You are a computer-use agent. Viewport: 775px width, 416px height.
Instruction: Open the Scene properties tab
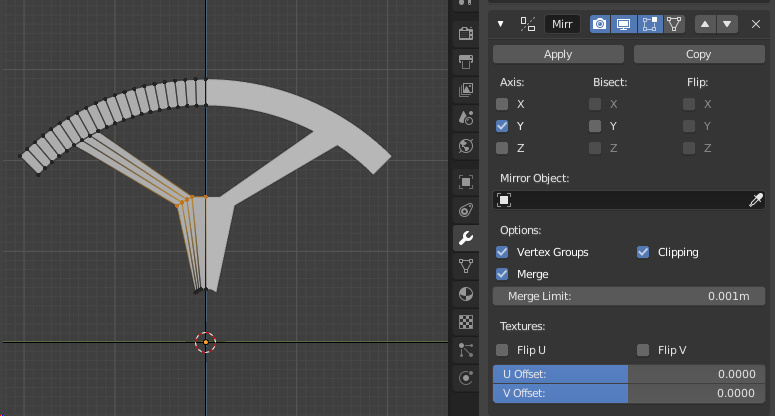pos(466,118)
